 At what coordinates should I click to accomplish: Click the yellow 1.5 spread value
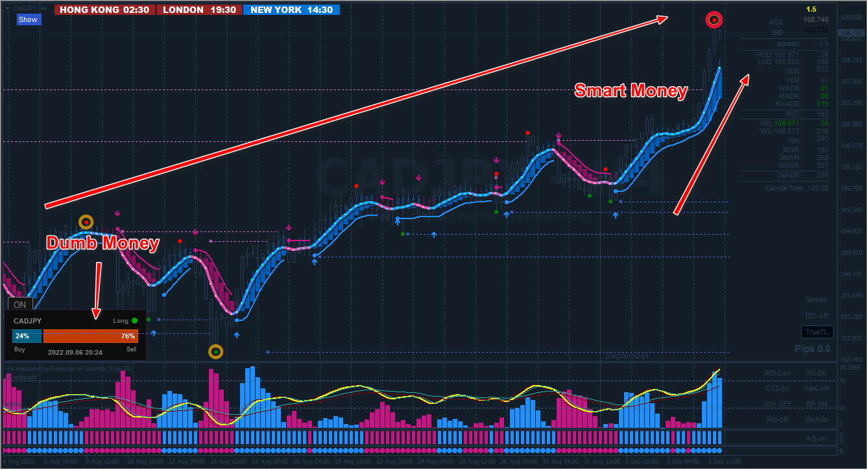(812, 9)
